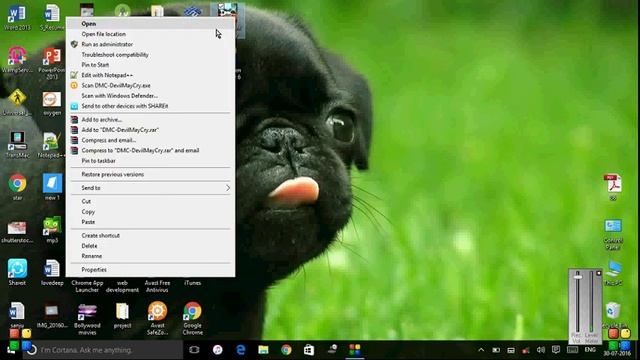Open Windows Store from taskbar

click(309, 350)
